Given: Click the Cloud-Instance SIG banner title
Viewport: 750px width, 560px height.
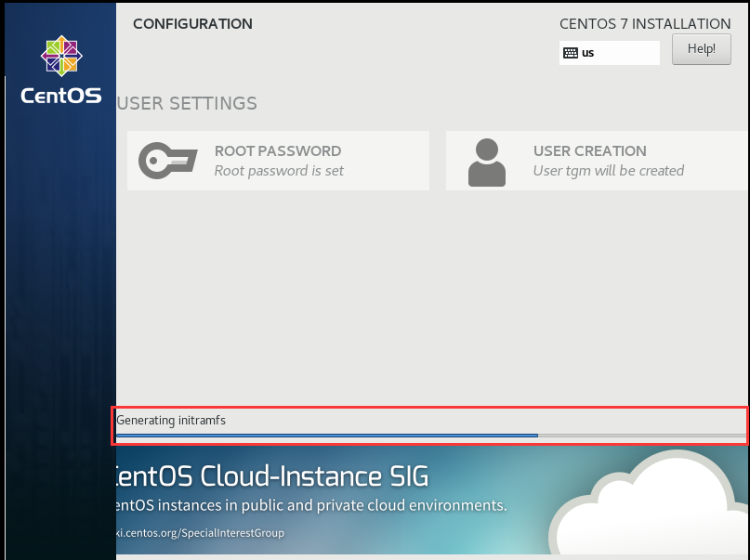Looking at the screenshot, I should [x=272, y=476].
